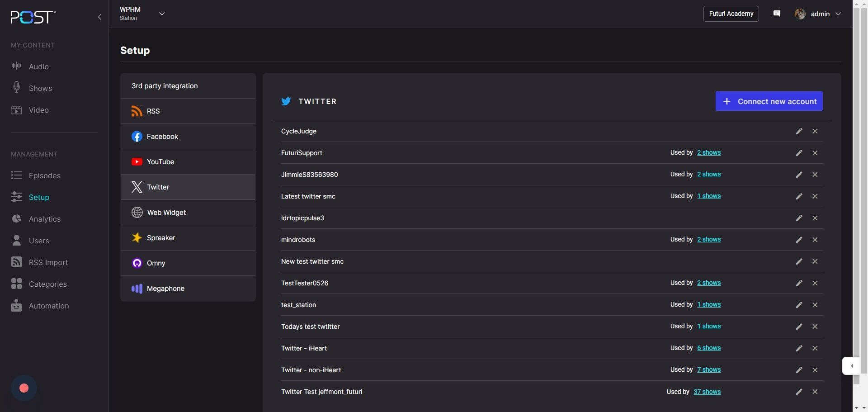Screen dimensions: 868x412
Task: Remove the FuturiSupport account with X
Action: click(815, 153)
